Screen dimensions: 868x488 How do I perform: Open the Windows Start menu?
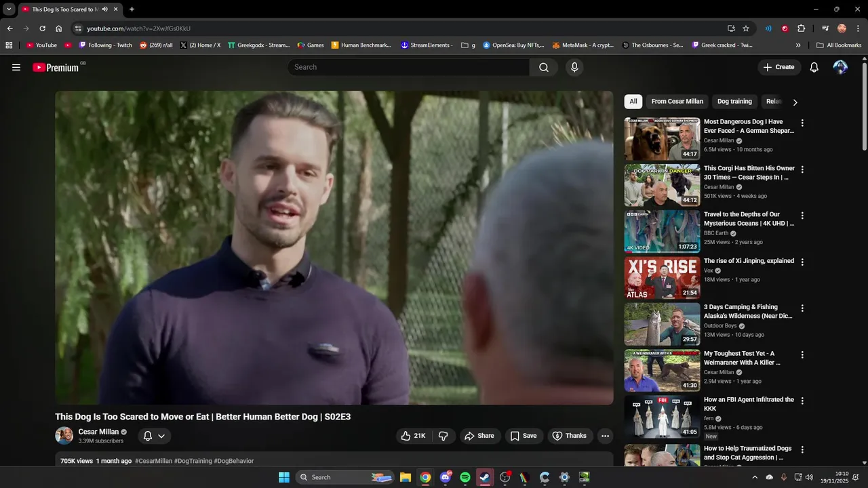click(284, 477)
